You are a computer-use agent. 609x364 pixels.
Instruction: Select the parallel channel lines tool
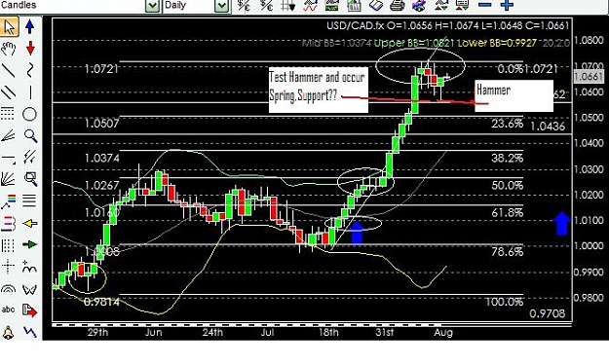(x=9, y=91)
